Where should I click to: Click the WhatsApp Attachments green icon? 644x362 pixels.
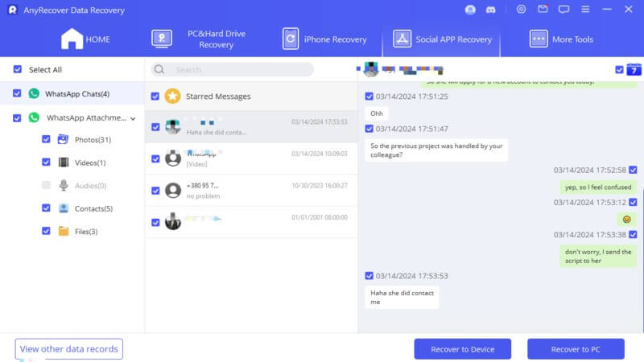click(34, 117)
